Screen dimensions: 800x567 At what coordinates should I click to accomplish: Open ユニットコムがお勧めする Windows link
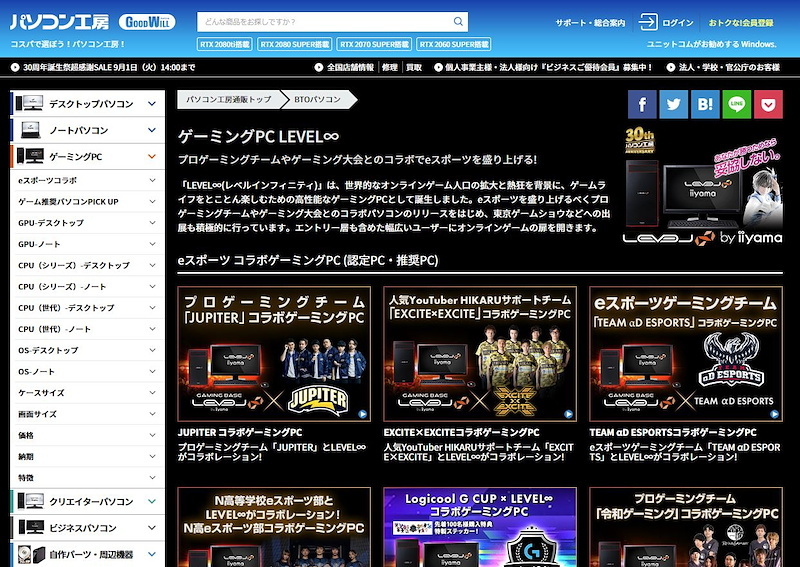[x=712, y=44]
